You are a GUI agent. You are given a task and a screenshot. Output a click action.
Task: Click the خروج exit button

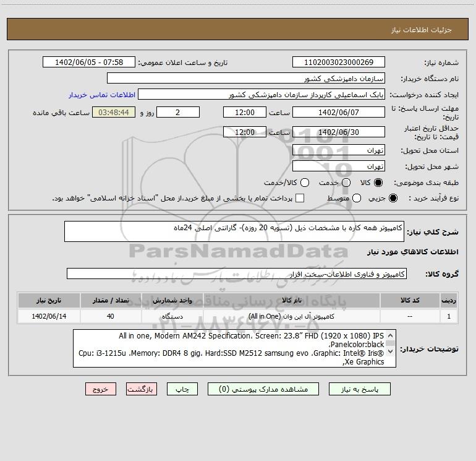point(101,389)
